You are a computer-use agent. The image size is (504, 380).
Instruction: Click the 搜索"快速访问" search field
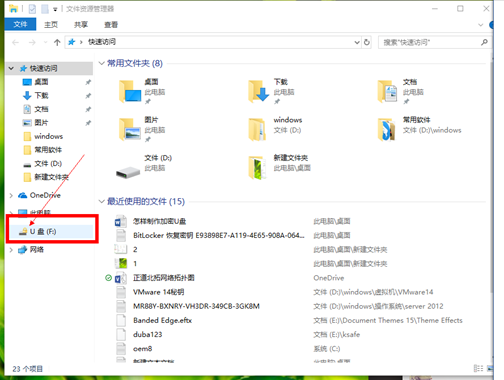pos(429,42)
